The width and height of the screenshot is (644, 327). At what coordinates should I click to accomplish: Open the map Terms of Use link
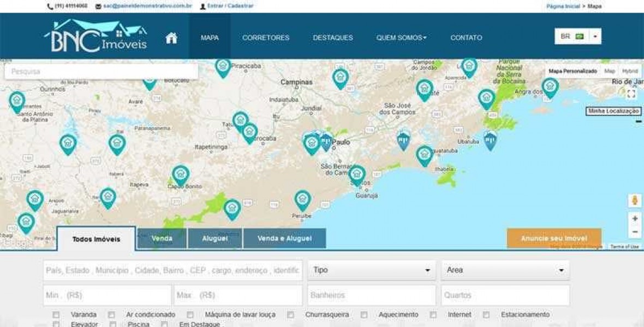(x=624, y=246)
